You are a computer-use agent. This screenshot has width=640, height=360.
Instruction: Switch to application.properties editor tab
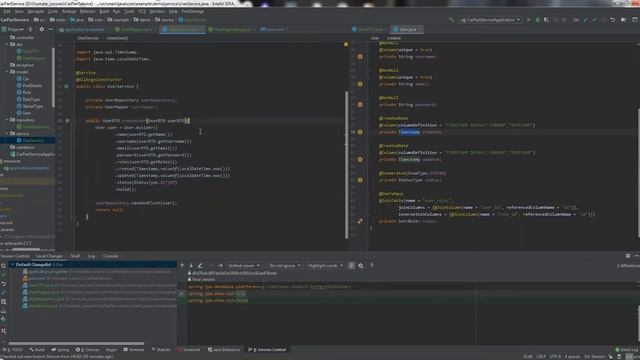[84, 29]
